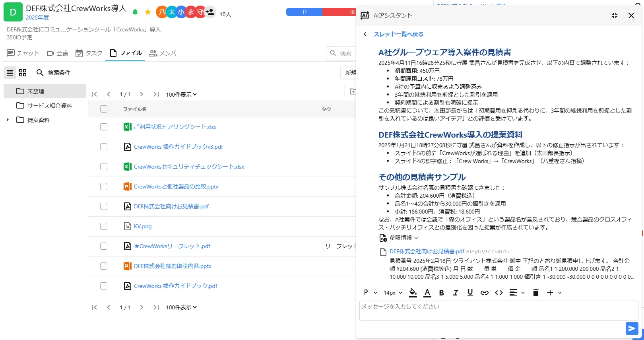Go to first page in top pagination
This screenshot has width=644, height=340.
point(94,94)
